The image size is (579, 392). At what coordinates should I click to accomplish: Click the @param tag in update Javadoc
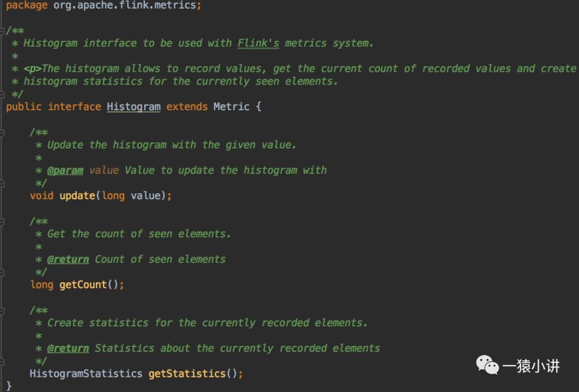point(65,170)
